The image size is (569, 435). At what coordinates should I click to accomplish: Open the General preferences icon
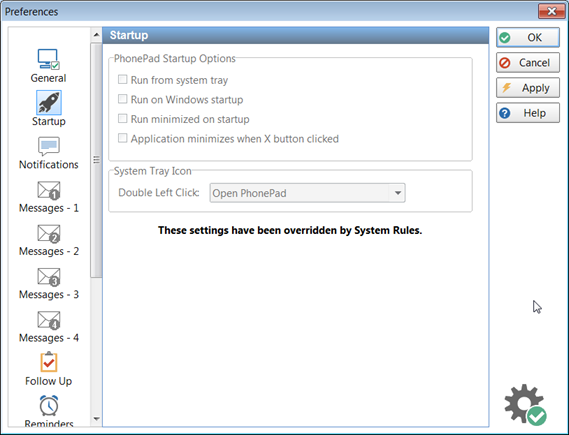(48, 59)
